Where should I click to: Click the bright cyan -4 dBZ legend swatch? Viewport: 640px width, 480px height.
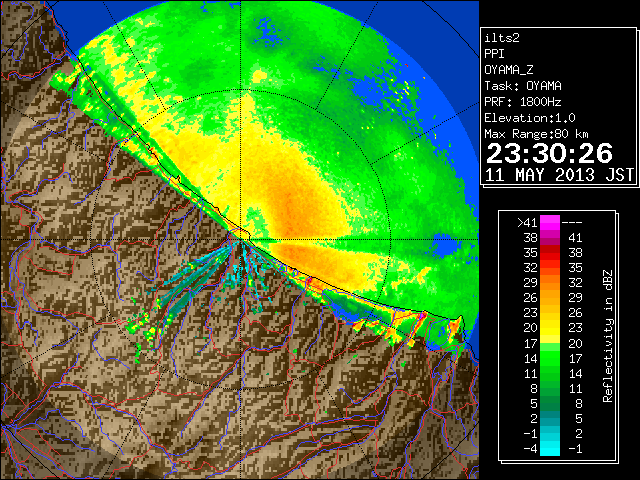point(550,448)
